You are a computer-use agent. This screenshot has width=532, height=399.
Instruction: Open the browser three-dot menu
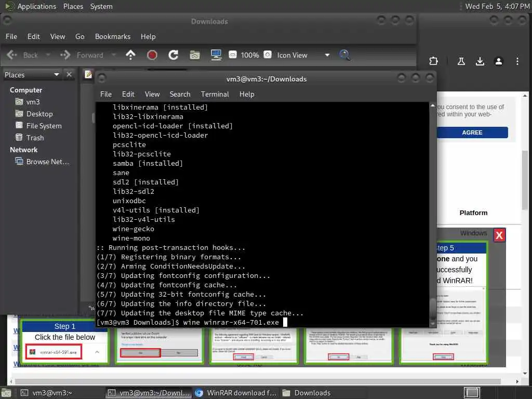pos(517,61)
